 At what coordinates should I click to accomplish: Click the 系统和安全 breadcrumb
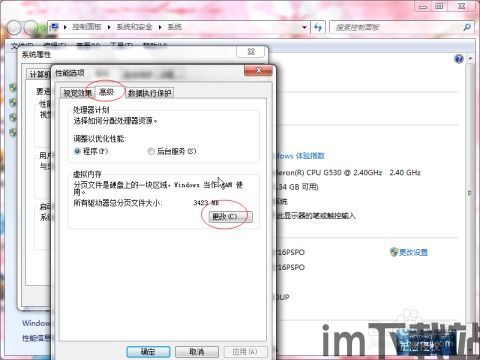point(134,27)
